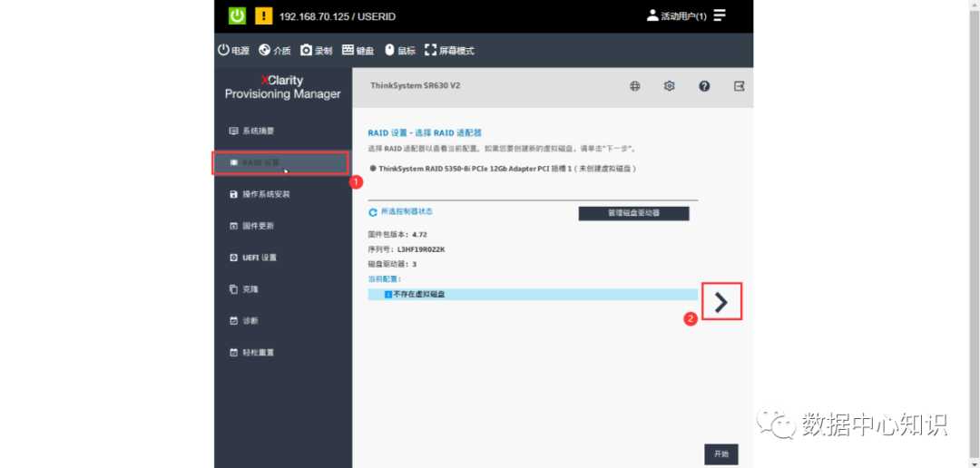The image size is (980, 468).
Task: Click the exit icon in header
Action: [x=739, y=86]
